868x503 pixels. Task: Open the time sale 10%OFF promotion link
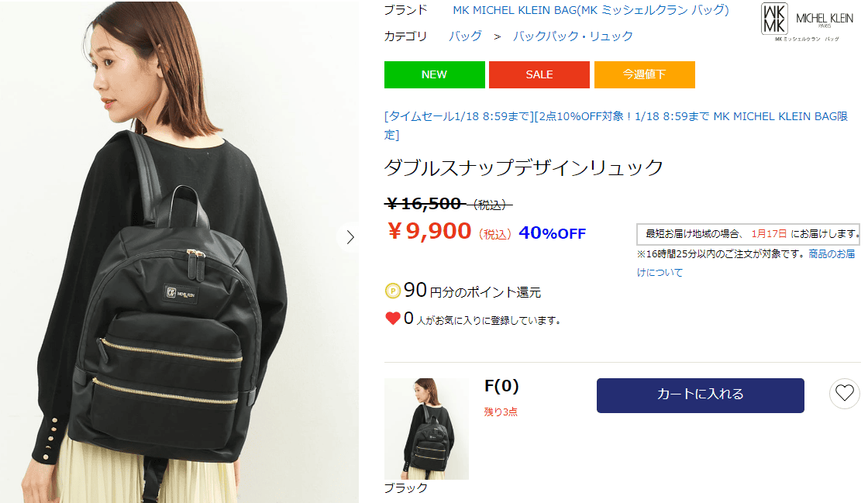tap(615, 125)
